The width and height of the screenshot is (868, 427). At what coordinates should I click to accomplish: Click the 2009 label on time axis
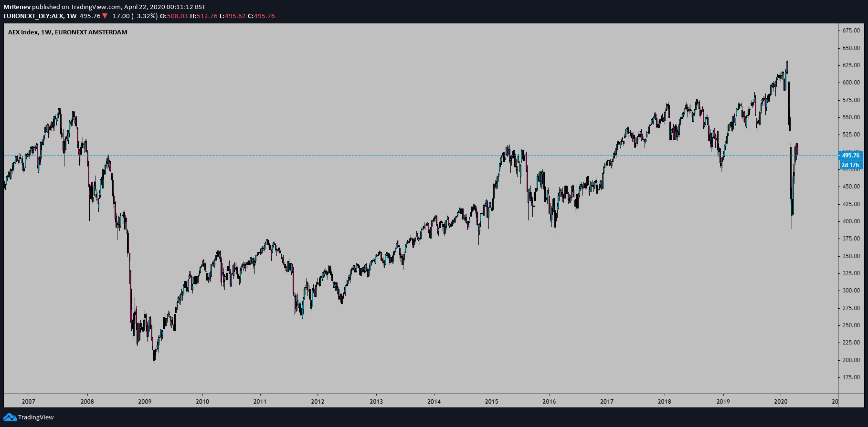[x=145, y=402]
